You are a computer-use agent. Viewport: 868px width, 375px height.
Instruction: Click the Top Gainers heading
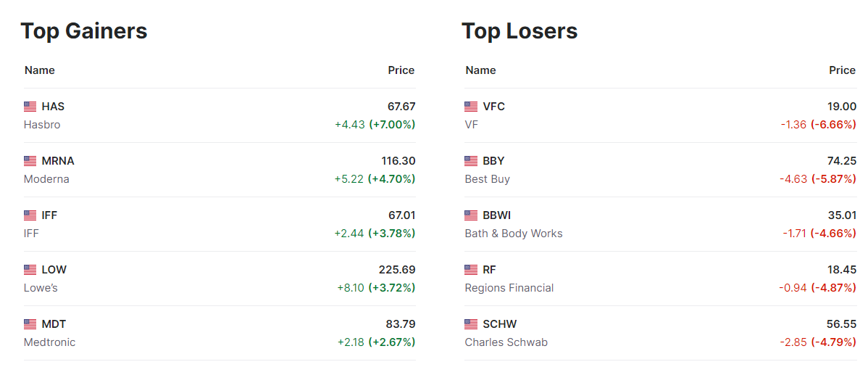coord(84,31)
